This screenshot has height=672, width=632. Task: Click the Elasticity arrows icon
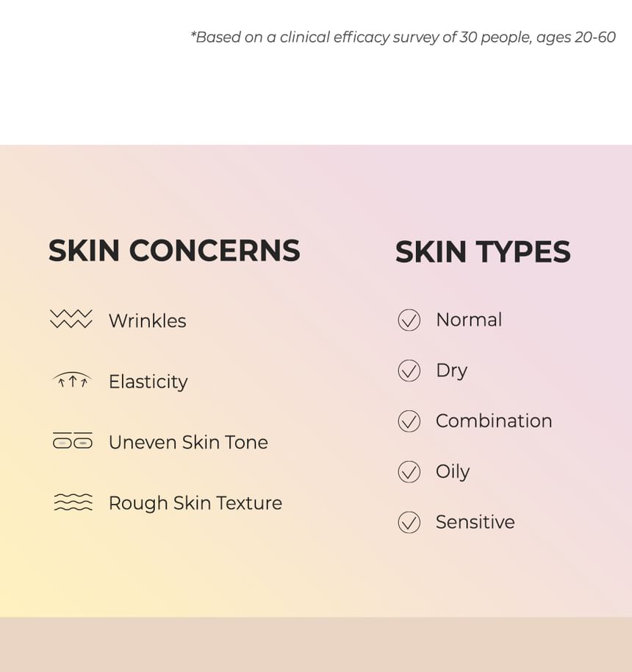(72, 379)
